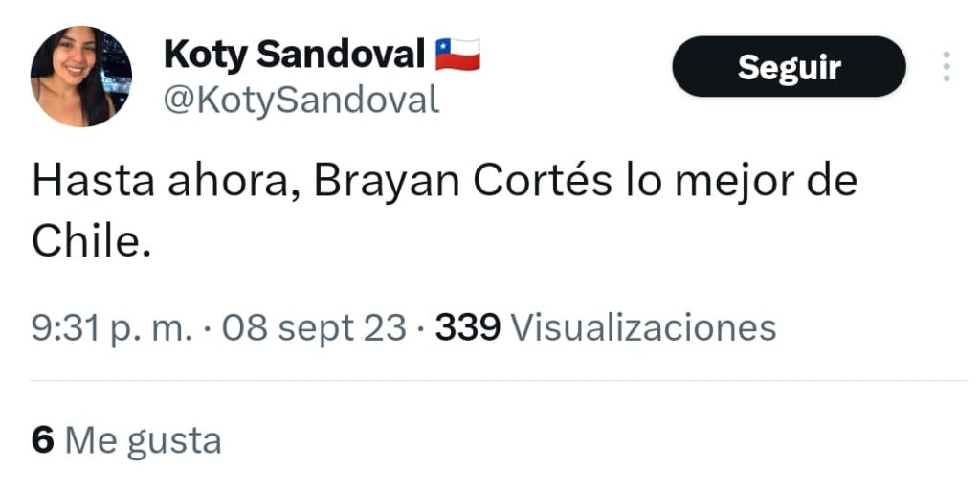Open the Visualizaciones label
980x492 pixels.
(643, 328)
